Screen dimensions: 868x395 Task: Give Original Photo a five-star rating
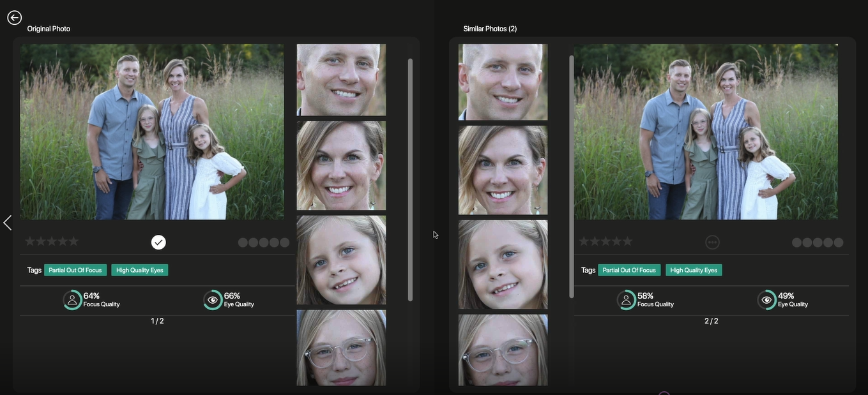click(x=73, y=241)
